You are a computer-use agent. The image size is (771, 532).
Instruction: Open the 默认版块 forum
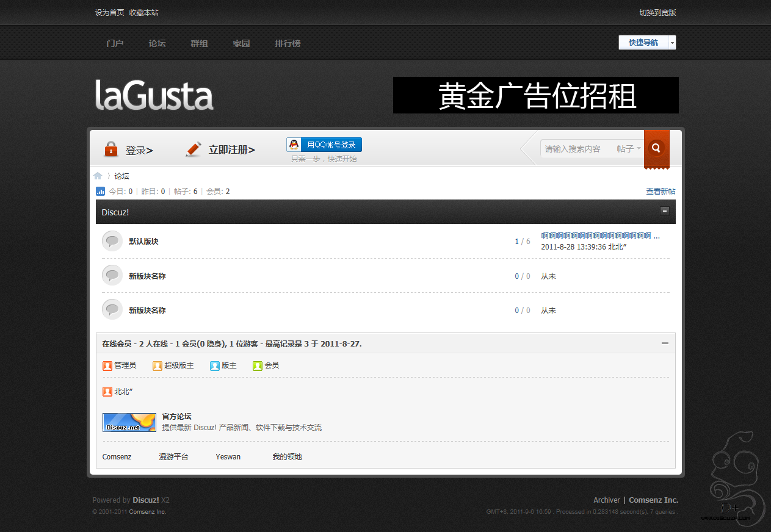click(143, 242)
